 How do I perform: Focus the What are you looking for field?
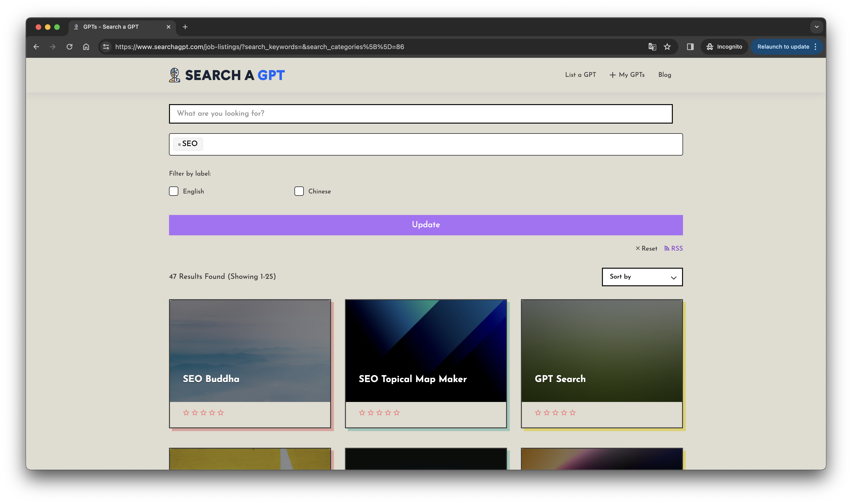[x=421, y=114]
